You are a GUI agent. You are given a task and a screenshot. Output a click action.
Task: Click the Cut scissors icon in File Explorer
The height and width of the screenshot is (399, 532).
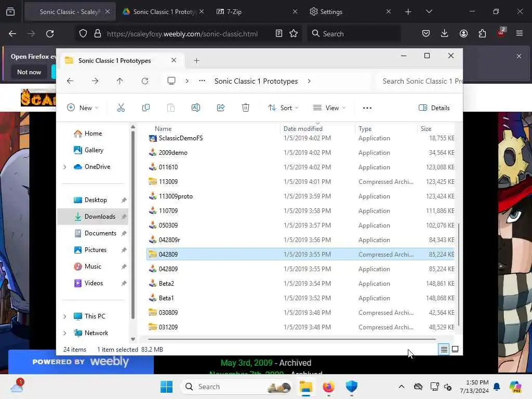121,108
